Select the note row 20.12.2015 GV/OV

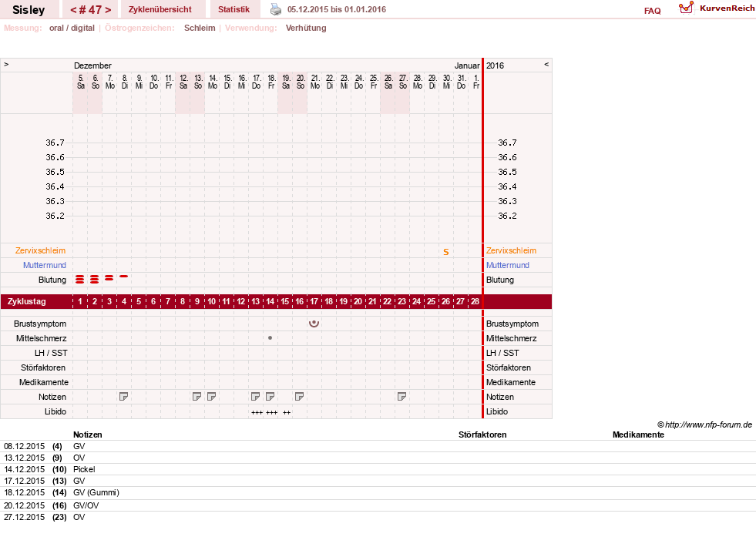tap(378, 505)
